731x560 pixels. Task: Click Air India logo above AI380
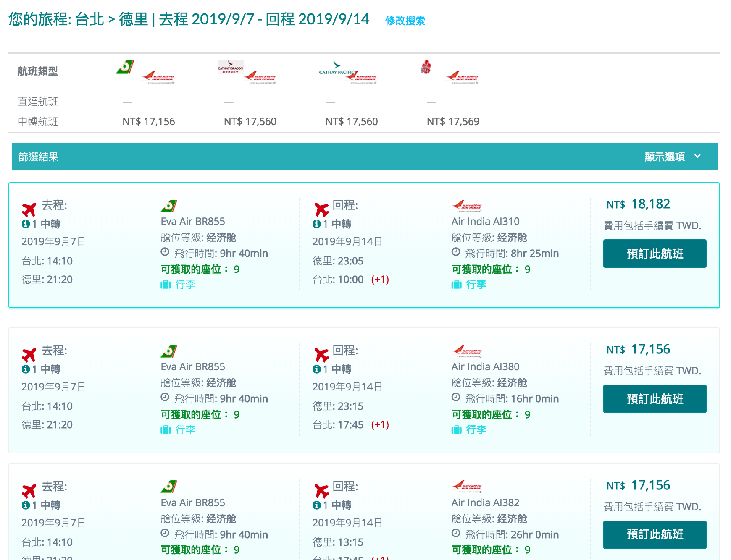[467, 351]
